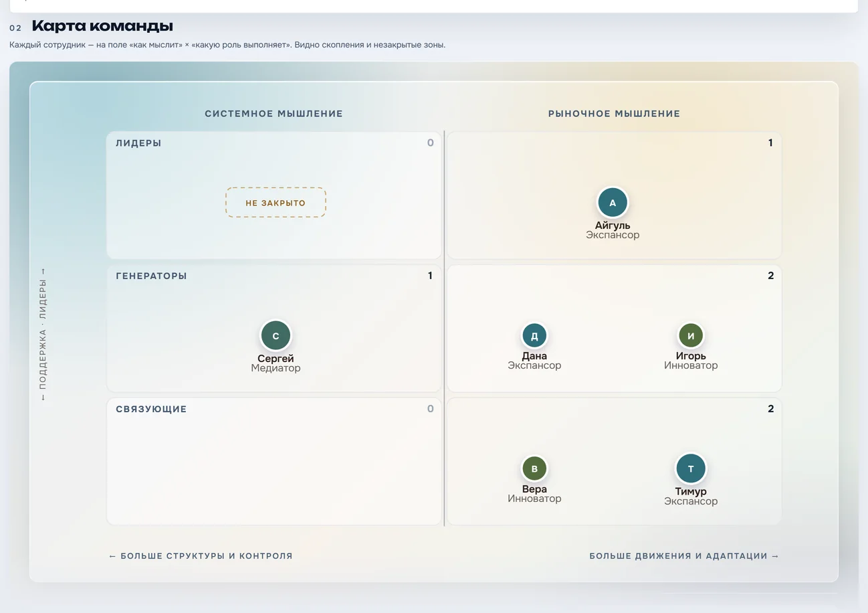Click the vertical 'Поддержка · Лидеры' axis label
Image resolution: width=868 pixels, height=613 pixels.
pos(43,335)
